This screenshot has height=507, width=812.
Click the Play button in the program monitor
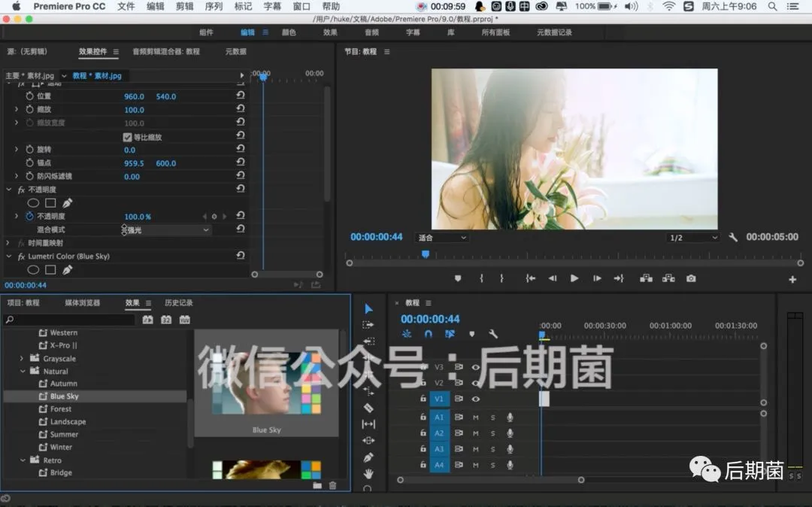pos(574,278)
